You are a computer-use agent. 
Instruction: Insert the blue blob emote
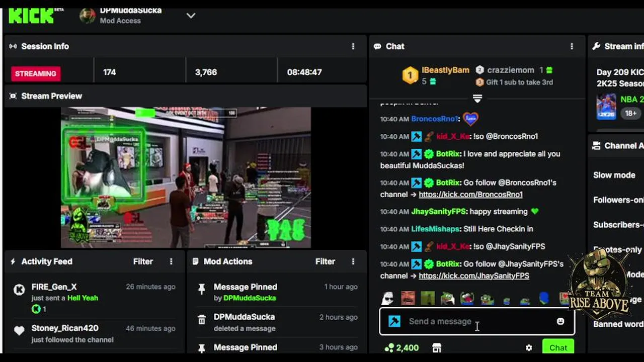coord(544,298)
